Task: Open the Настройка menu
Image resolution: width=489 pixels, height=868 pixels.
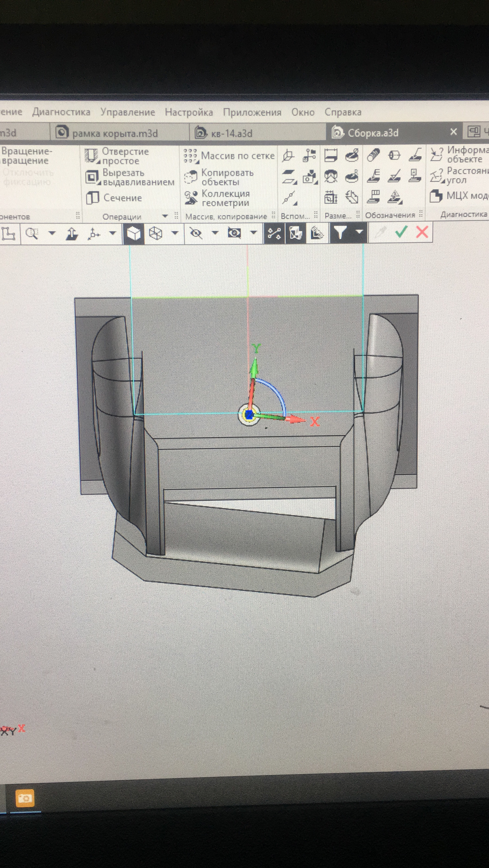Action: point(189,112)
